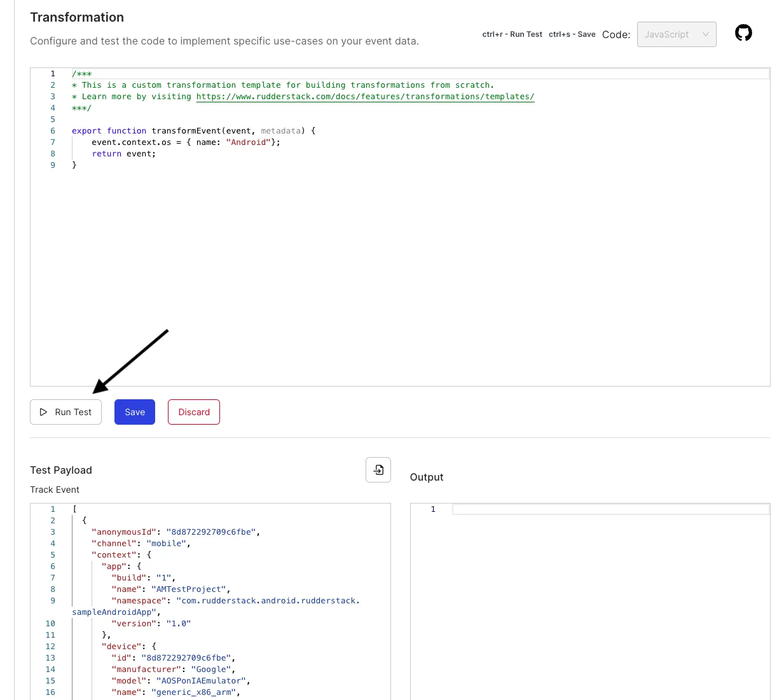The height and width of the screenshot is (700, 784).
Task: Discard the transformation changes
Action: (194, 412)
